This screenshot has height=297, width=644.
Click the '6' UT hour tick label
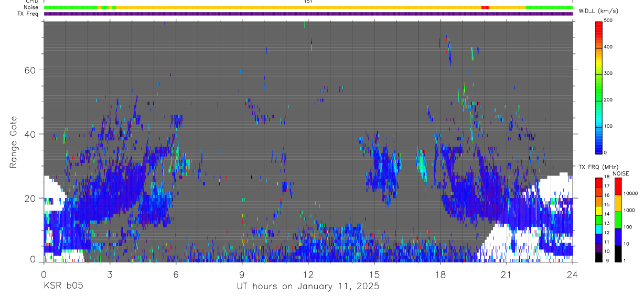coord(176,274)
